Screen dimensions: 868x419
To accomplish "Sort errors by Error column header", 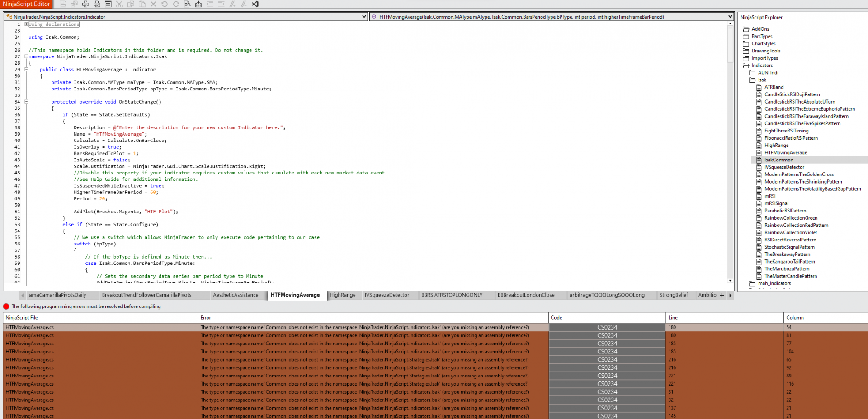I will click(x=373, y=318).
